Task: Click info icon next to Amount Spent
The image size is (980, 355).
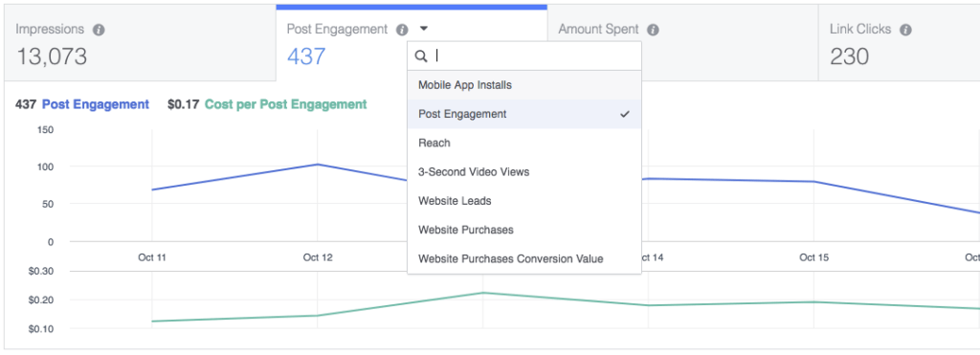Action: pos(653,30)
